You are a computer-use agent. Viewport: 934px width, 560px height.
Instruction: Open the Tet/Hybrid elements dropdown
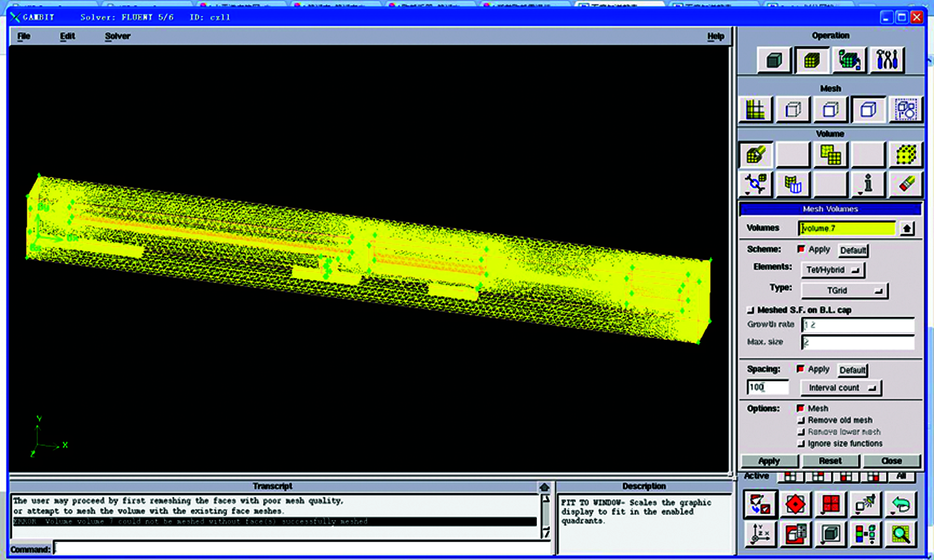pos(832,270)
